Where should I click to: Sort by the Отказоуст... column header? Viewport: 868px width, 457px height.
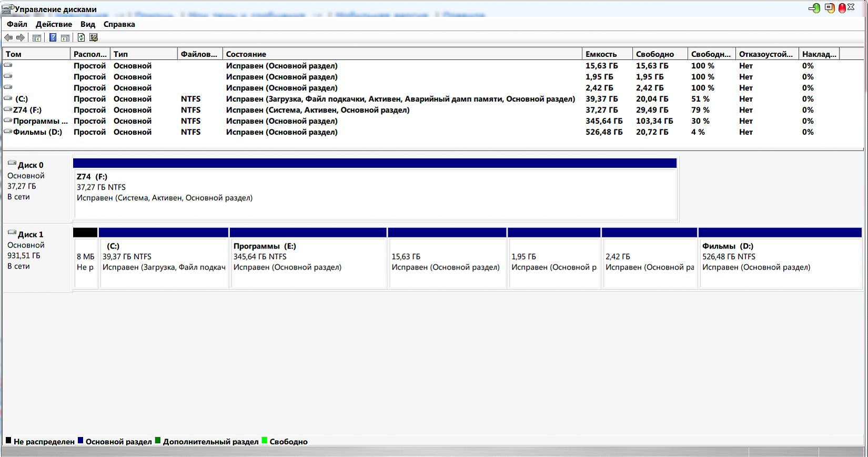(767, 54)
